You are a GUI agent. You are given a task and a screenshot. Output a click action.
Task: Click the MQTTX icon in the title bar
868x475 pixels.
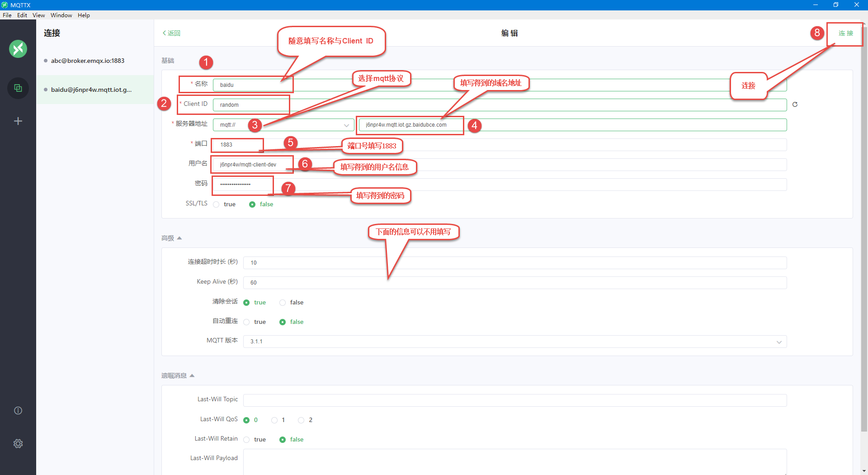point(5,5)
